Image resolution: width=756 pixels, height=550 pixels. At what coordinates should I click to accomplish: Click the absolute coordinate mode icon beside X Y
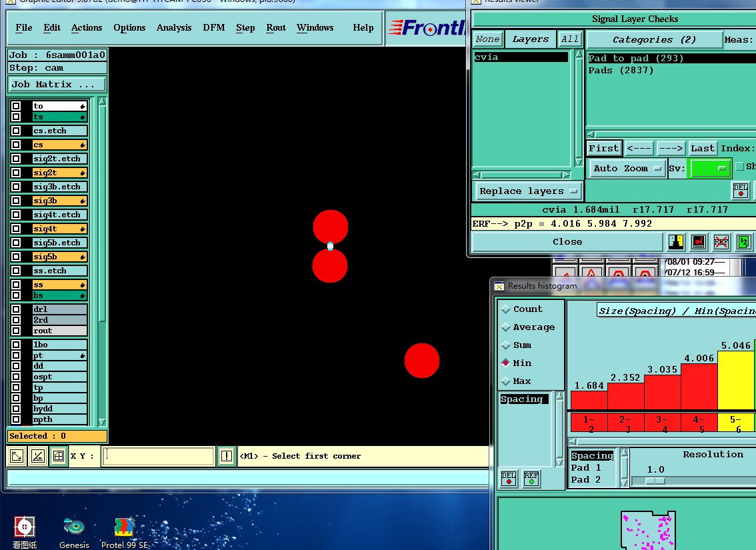point(17,456)
